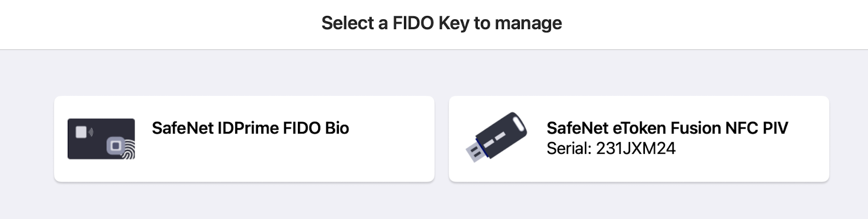Click the "SafeNet IDPrime FIDO Bio" label
The height and width of the screenshot is (219, 868).
250,128
